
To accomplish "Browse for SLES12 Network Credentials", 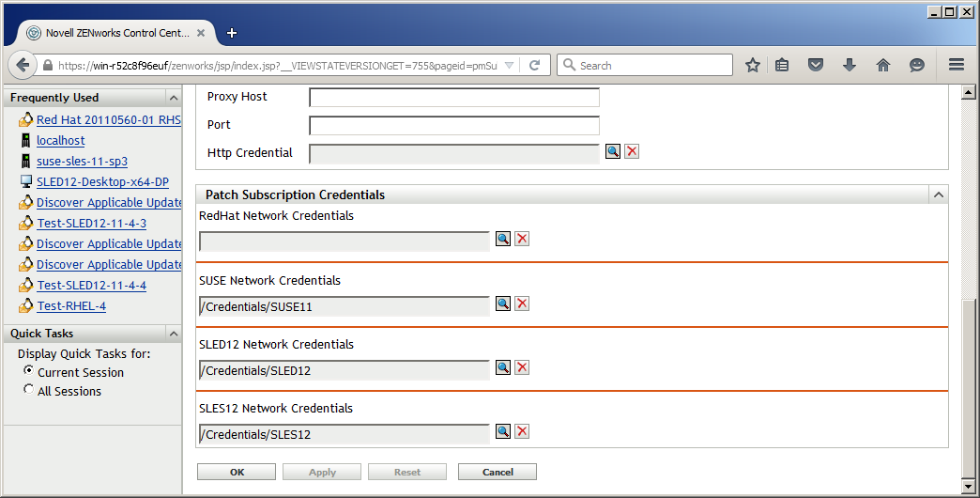I will tap(503, 431).
